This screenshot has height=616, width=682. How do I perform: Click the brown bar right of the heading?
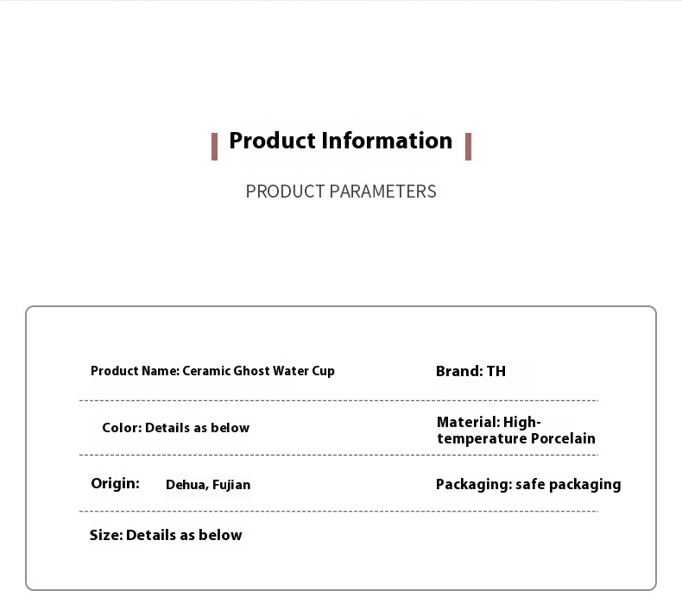[x=468, y=147]
